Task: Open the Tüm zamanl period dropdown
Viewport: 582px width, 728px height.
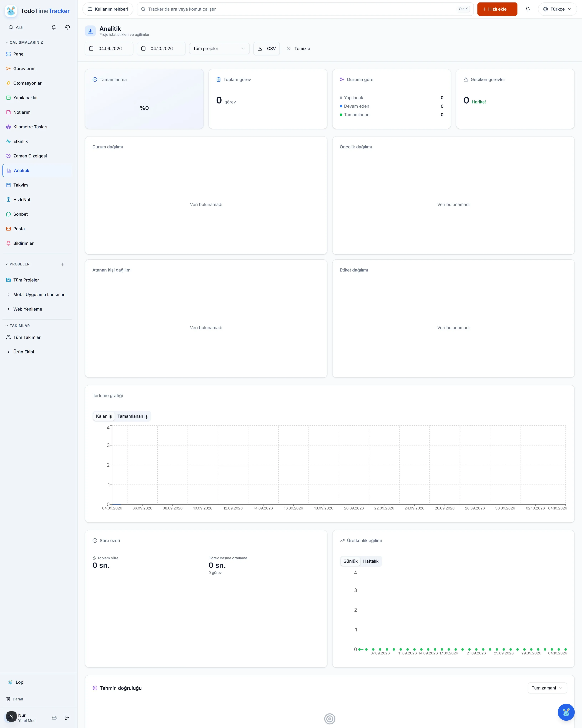Action: [547, 688]
